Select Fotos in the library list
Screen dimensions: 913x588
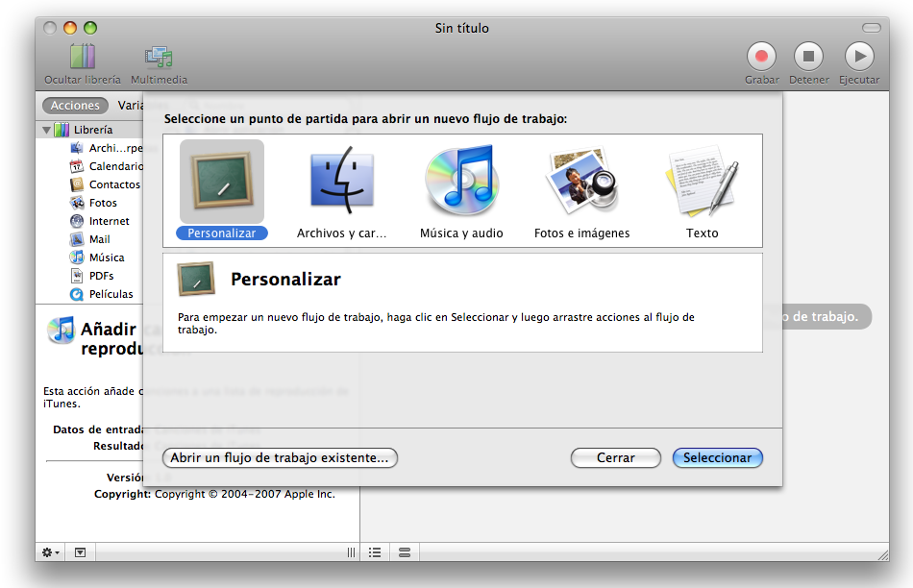[x=93, y=203]
